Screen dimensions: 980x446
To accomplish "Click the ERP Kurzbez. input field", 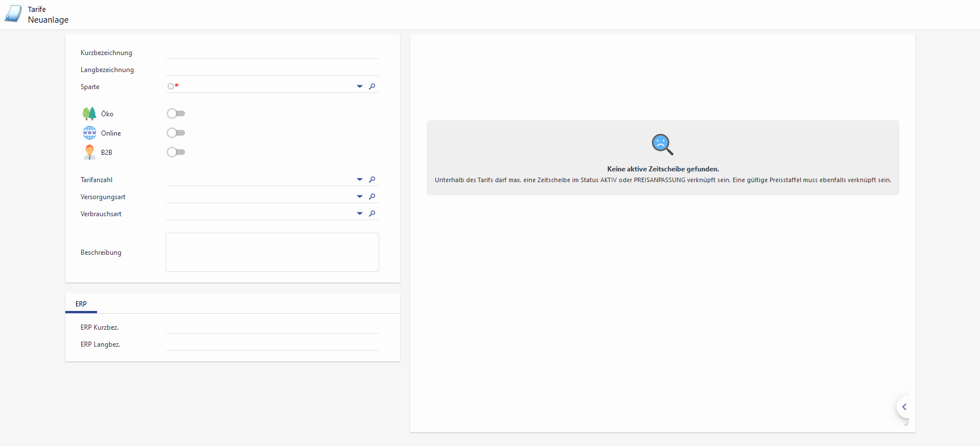I will (272, 327).
